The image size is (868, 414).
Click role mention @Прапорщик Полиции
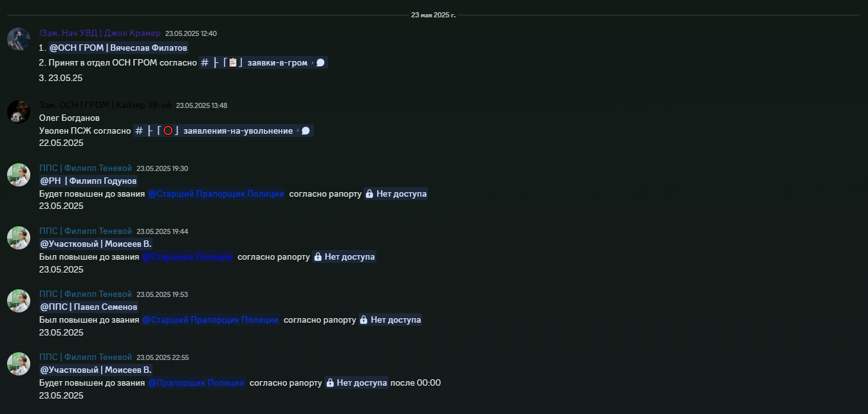point(197,382)
